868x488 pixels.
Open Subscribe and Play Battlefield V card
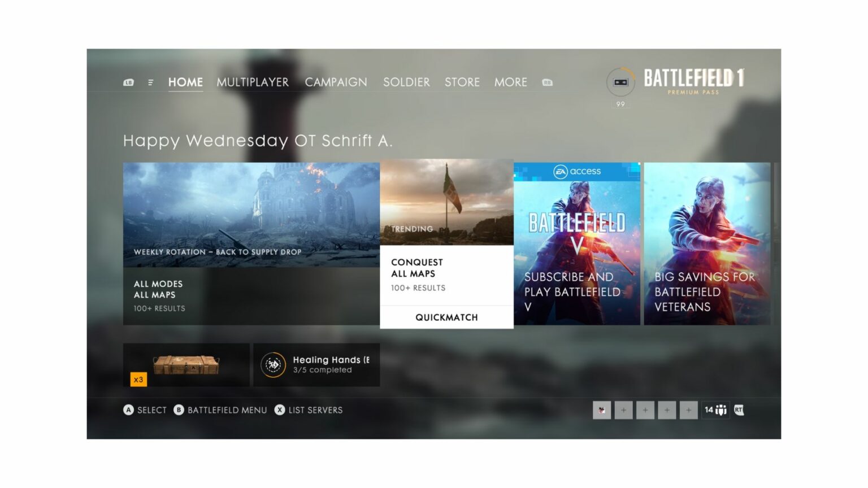pyautogui.click(x=577, y=244)
